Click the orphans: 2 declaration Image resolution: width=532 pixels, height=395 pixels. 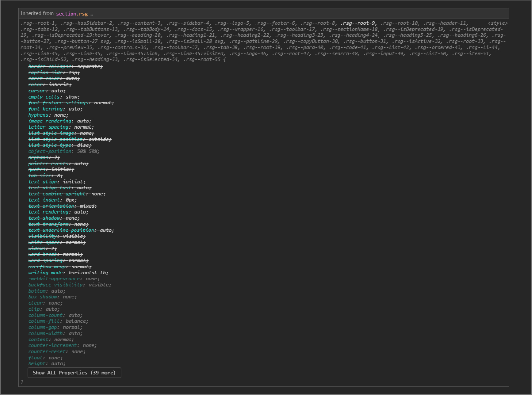pyautogui.click(x=44, y=158)
